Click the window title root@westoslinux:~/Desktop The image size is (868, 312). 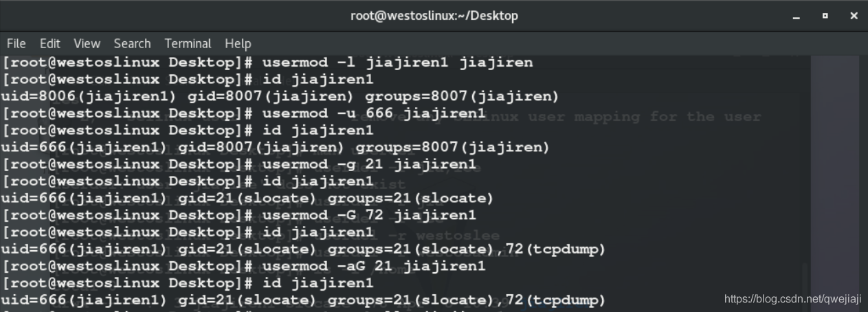[434, 15]
